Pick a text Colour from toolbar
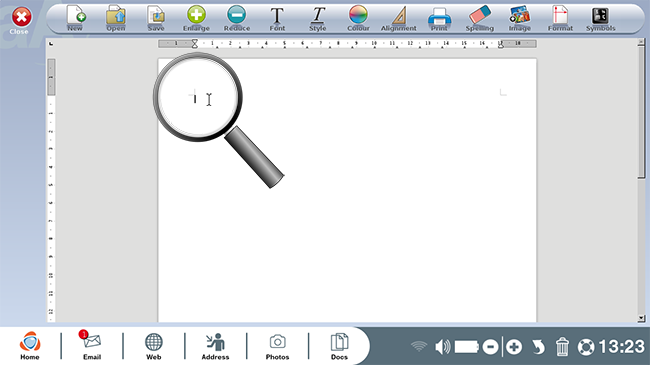Viewport: 650px width, 365px height. [x=358, y=18]
